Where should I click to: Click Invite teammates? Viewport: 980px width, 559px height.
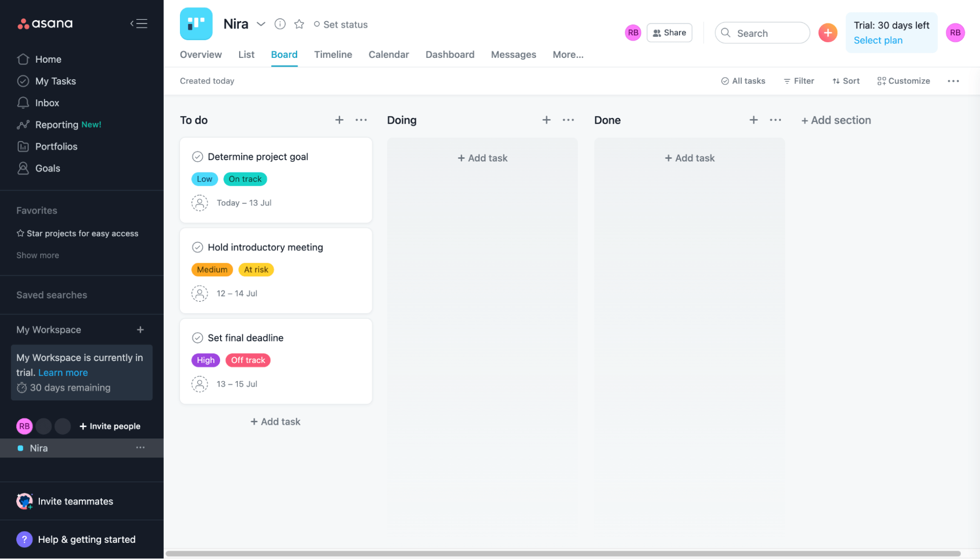click(x=65, y=501)
